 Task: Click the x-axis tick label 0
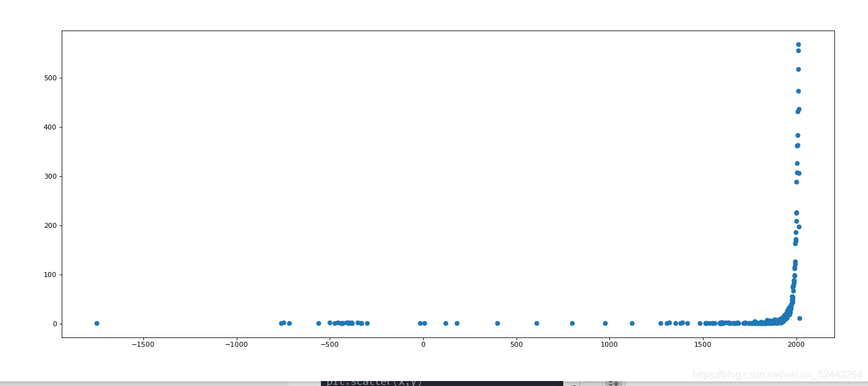(423, 345)
